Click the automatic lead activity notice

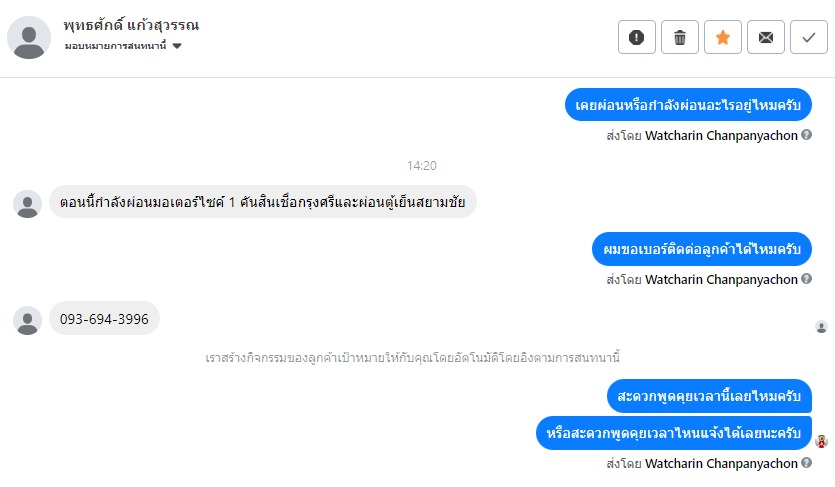(410, 357)
